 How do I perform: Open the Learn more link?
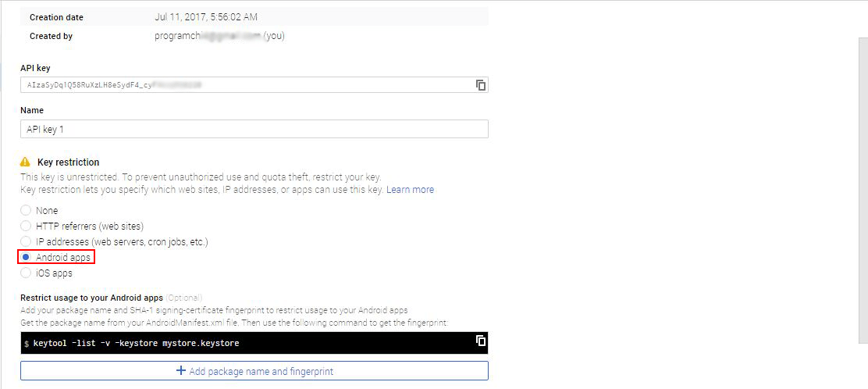[x=411, y=190]
